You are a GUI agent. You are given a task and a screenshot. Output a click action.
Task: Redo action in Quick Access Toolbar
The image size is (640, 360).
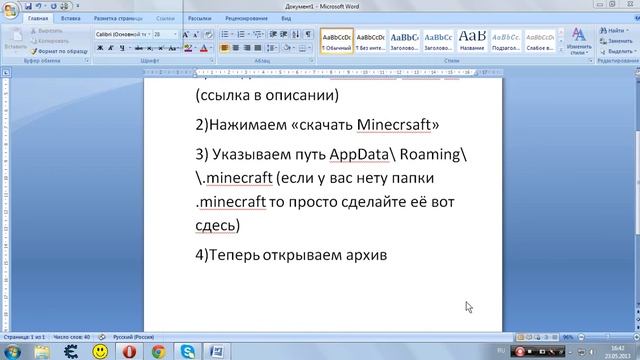tap(53, 6)
